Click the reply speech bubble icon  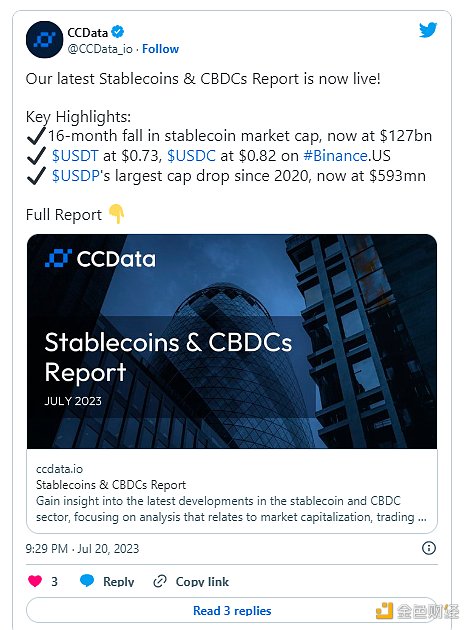click(87, 581)
